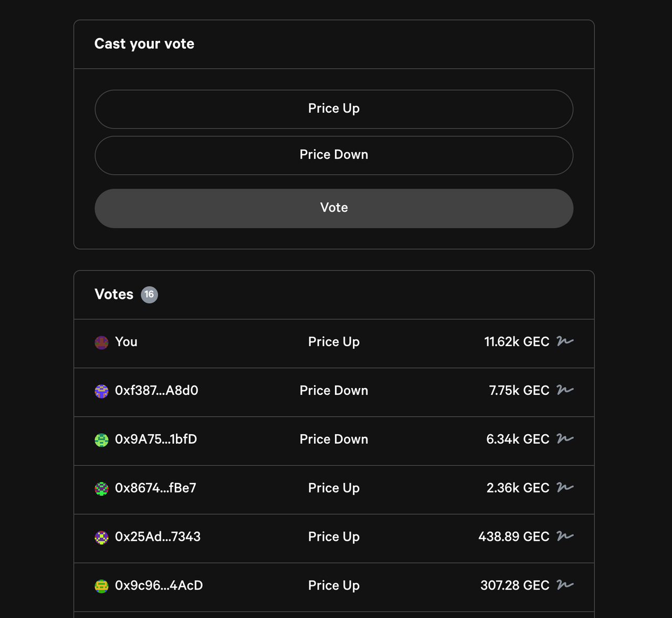Open signature icon beside 11.62k GEC
Screen dimensions: 672x618
[x=565, y=341]
